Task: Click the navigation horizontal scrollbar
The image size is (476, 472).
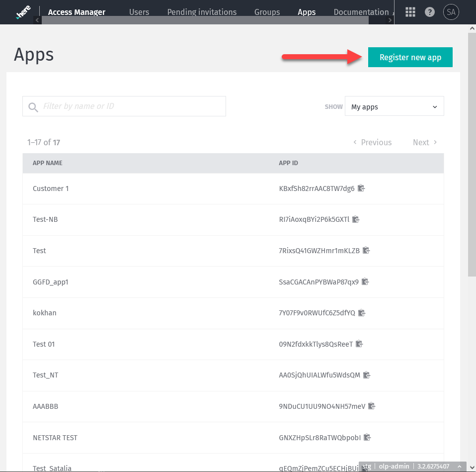Action: tap(205, 20)
